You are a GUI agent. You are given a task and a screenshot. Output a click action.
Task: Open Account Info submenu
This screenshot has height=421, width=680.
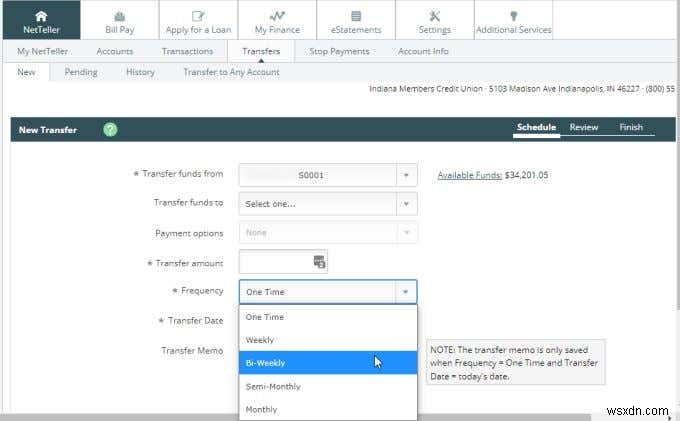[x=423, y=51]
